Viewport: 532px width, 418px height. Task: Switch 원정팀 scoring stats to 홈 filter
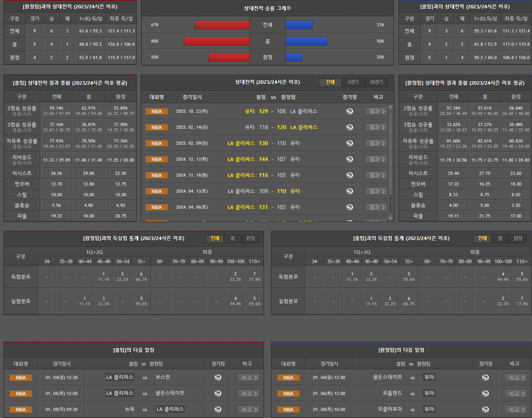coord(233,239)
